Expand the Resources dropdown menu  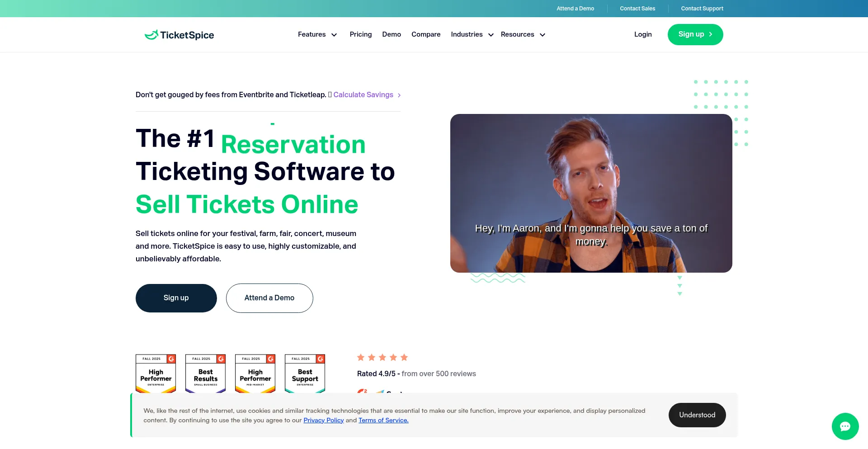coord(523,34)
